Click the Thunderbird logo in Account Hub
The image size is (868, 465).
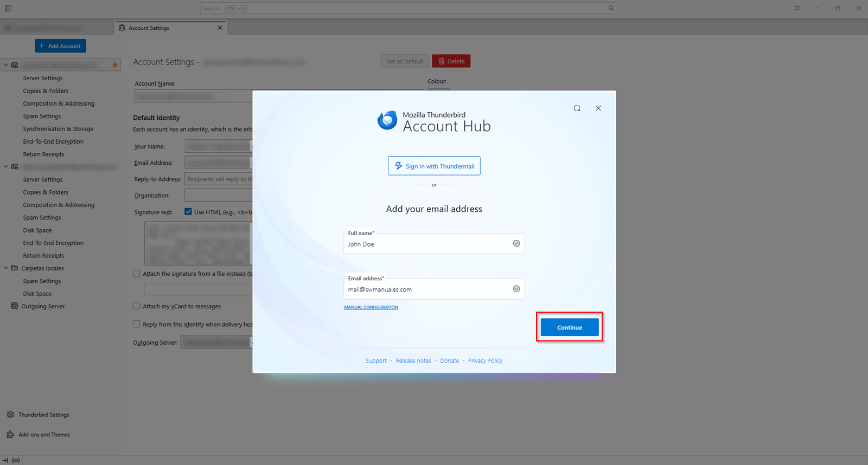point(387,120)
